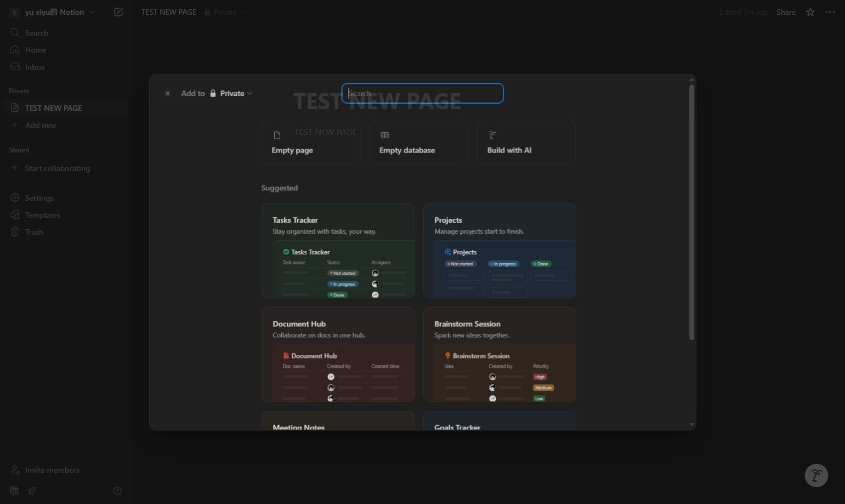Screen dimensions: 845x504
Task: Select the Tasks Tracker template
Action: tap(338, 251)
